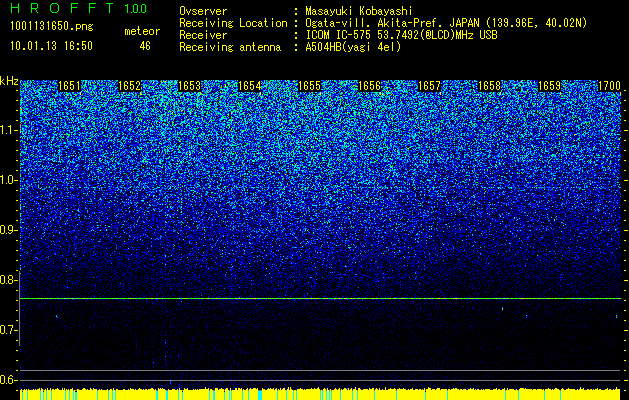This screenshot has width=629, height=400.
Task: Click the 1652 time marker
Action: point(129,86)
